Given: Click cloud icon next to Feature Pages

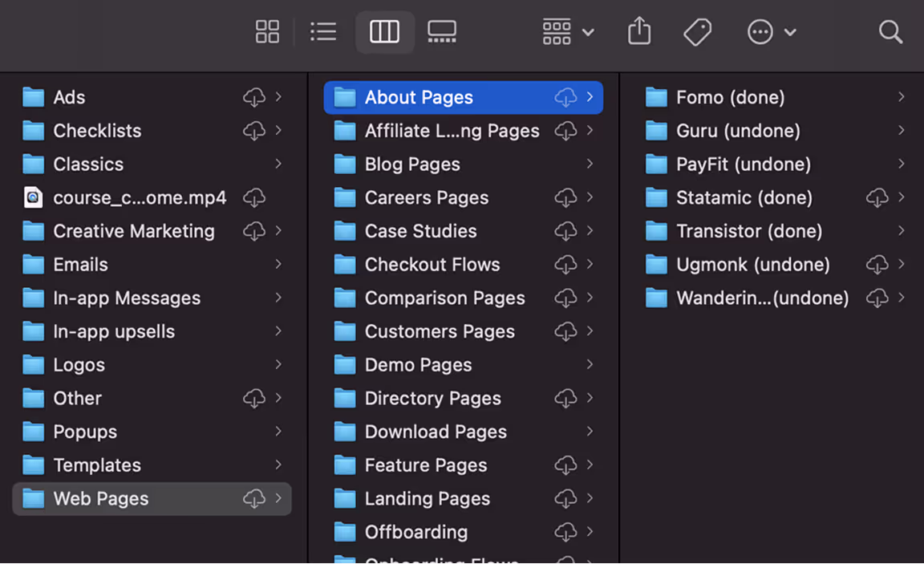Looking at the screenshot, I should pyautogui.click(x=565, y=465).
